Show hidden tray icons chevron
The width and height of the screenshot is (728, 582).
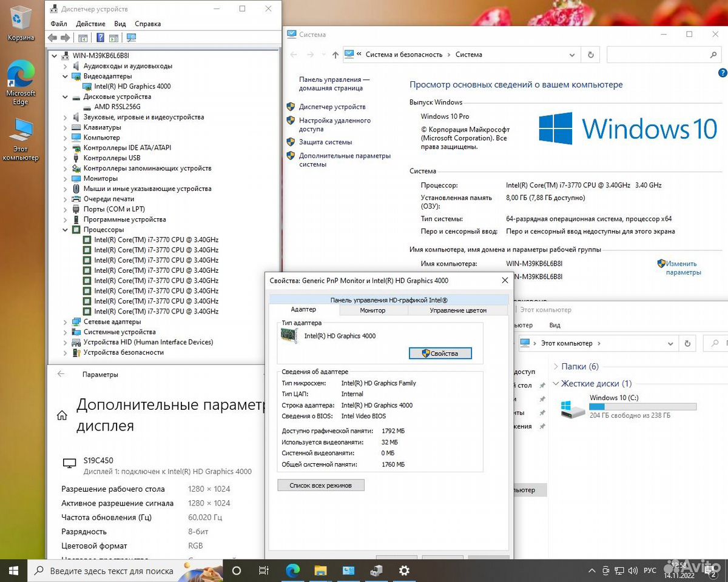(x=592, y=570)
